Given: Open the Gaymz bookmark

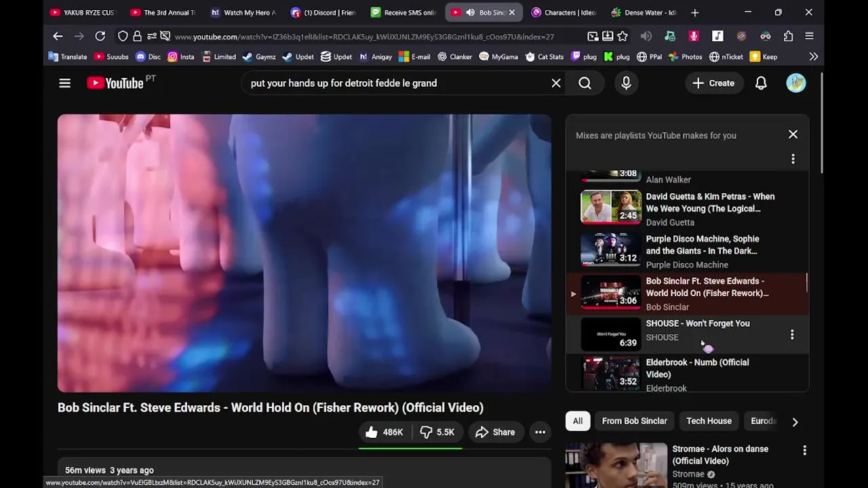Looking at the screenshot, I should (x=259, y=57).
